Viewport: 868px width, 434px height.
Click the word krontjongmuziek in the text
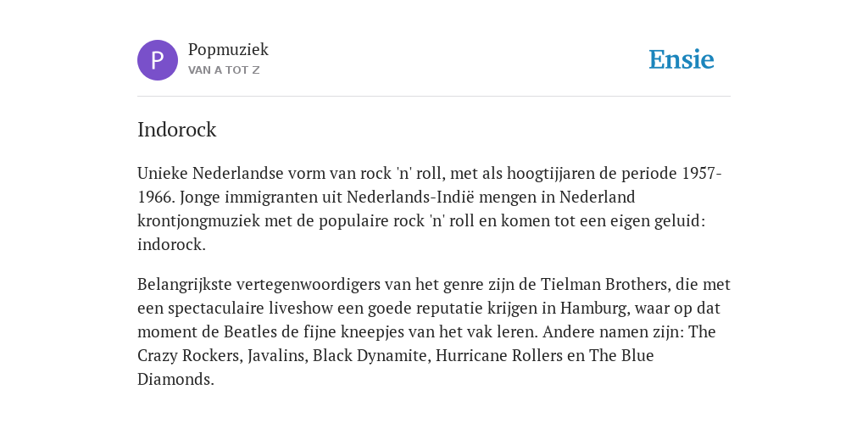[198, 221]
